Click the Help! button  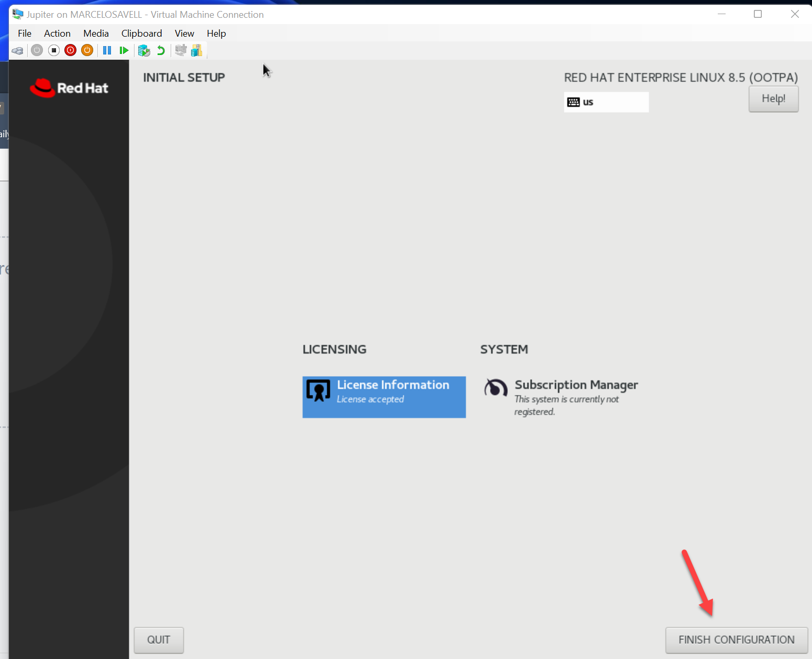click(773, 98)
